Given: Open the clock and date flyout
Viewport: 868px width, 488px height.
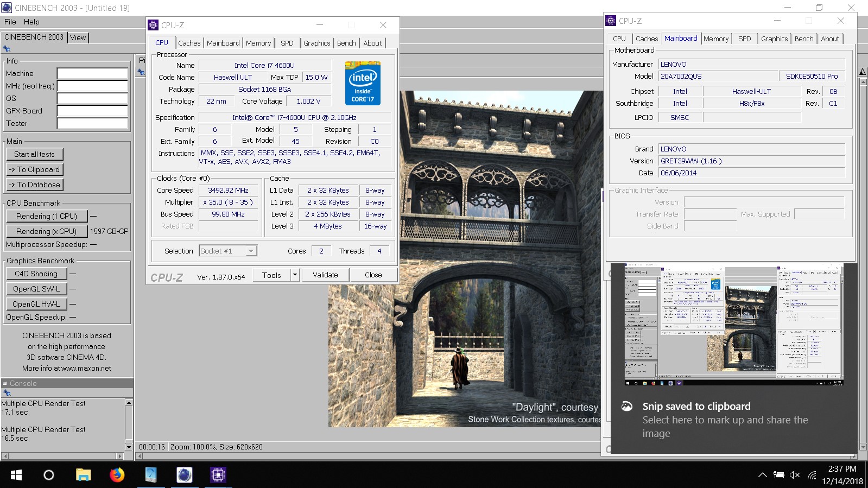Looking at the screenshot, I should (x=842, y=475).
